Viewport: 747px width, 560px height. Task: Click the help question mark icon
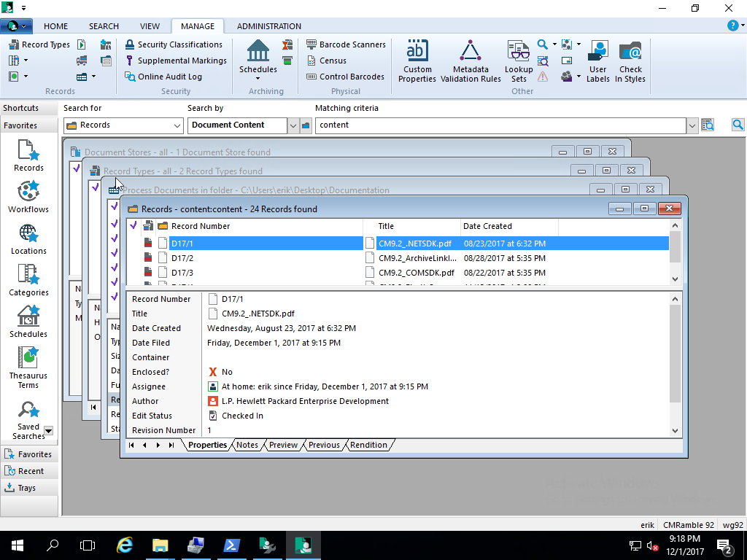[x=732, y=26]
